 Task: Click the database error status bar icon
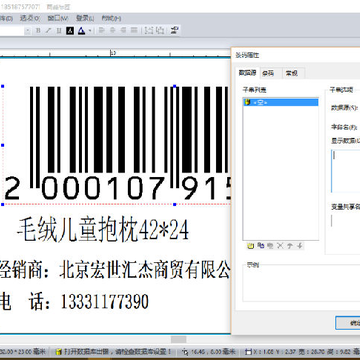tap(59, 351)
